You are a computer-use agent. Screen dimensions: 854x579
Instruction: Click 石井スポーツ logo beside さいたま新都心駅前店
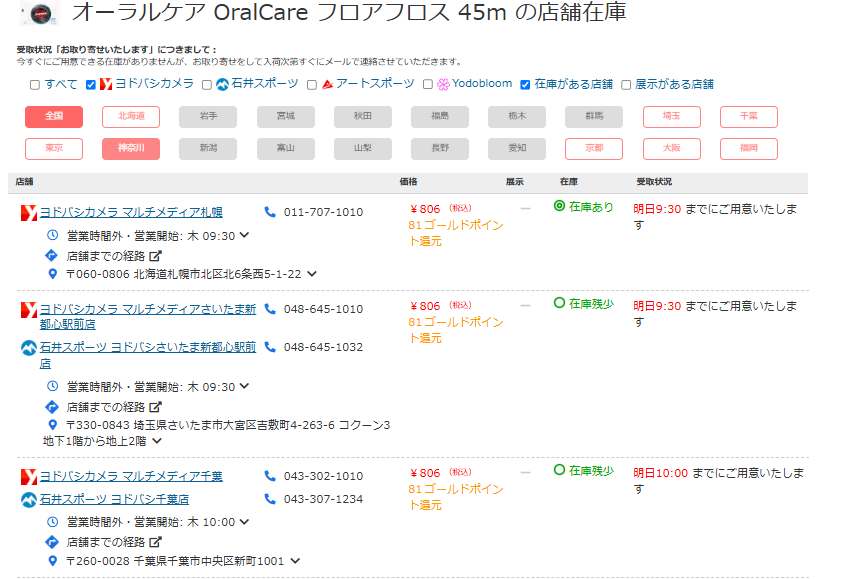click(x=29, y=348)
